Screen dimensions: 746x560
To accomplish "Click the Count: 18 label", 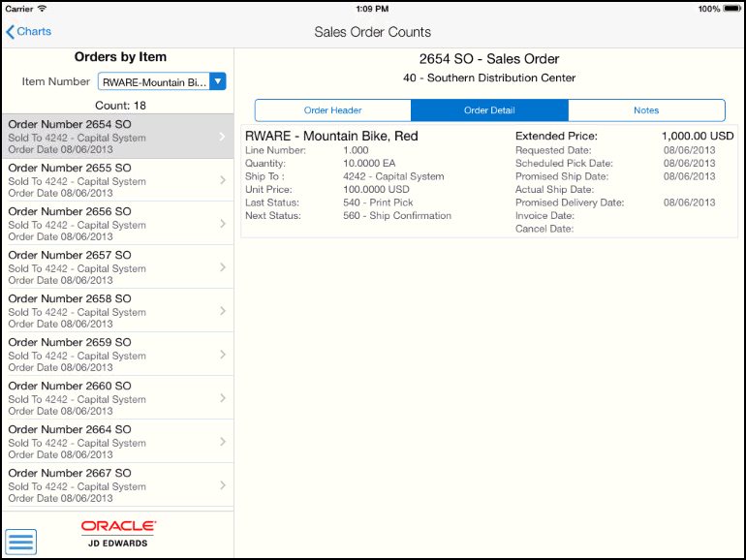I will click(x=120, y=106).
